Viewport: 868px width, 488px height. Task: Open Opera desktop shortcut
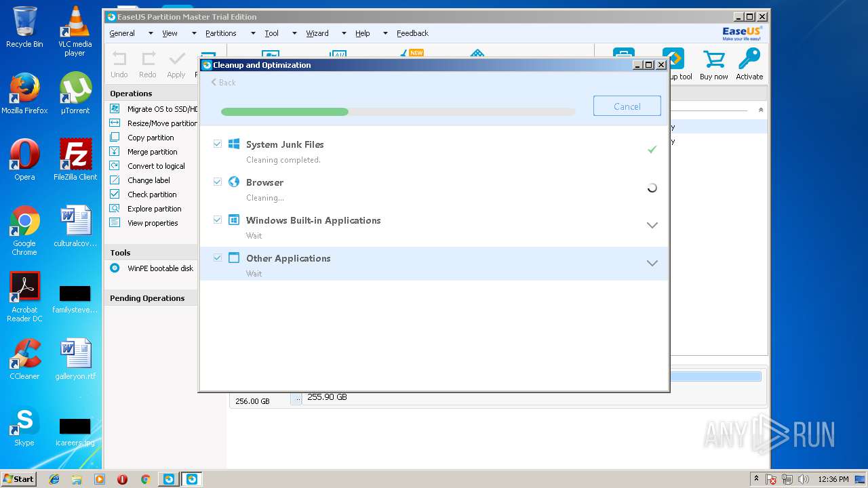(x=24, y=160)
